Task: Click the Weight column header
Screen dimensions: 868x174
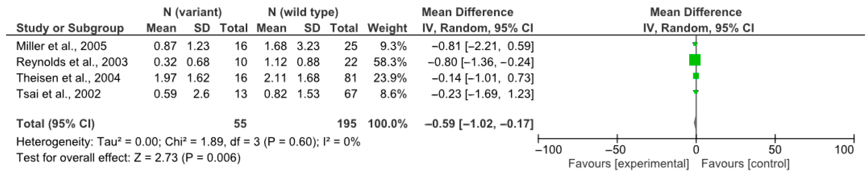Action: click(387, 28)
